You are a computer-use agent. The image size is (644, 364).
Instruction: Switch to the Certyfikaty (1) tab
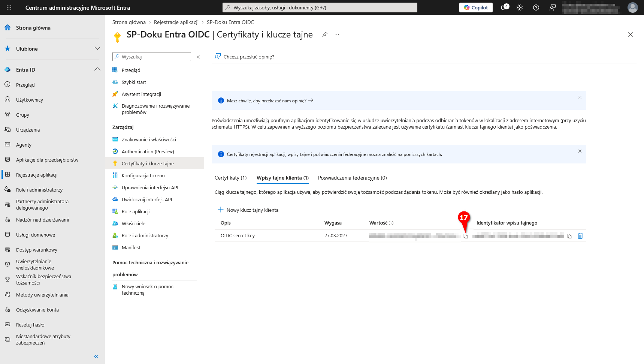pyautogui.click(x=230, y=178)
